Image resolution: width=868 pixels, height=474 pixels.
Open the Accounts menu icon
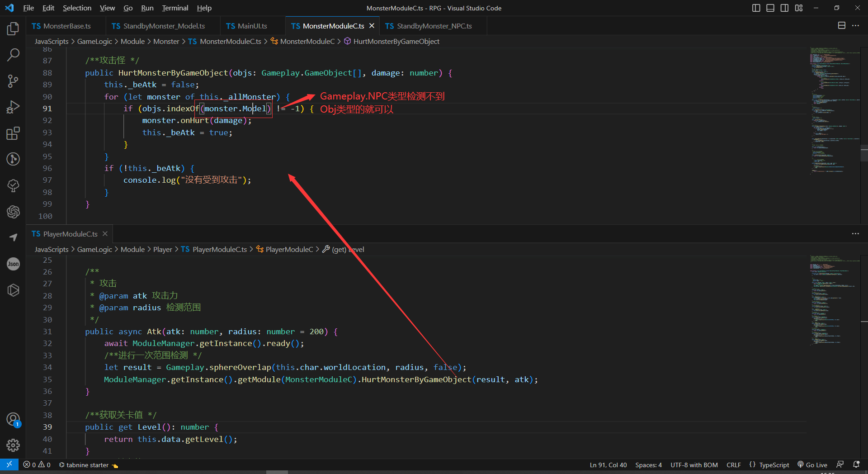[13, 420]
